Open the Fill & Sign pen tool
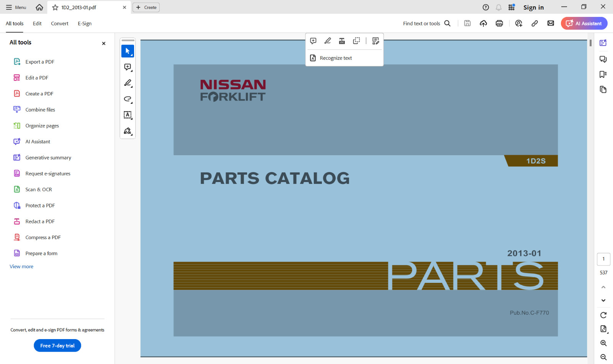Image resolution: width=613 pixels, height=364 pixels. coord(128,131)
